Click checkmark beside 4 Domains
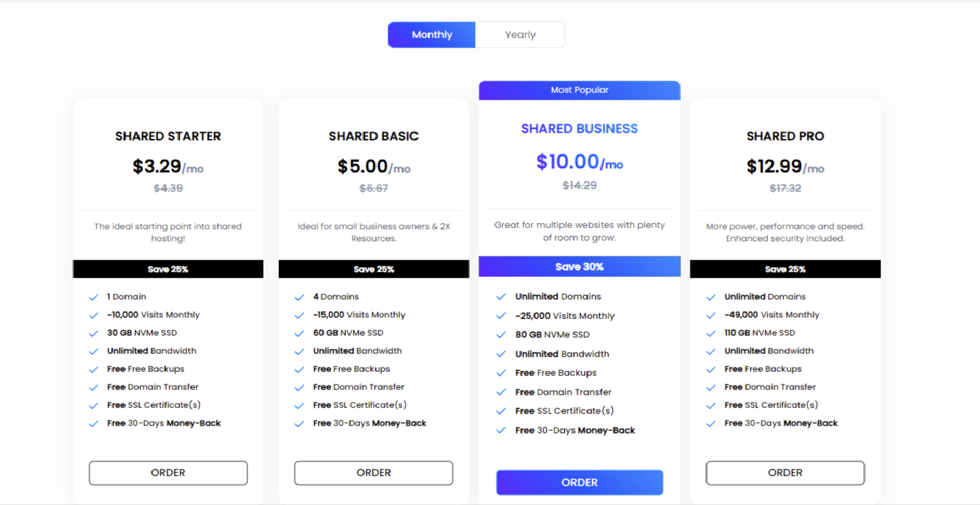 (299, 297)
